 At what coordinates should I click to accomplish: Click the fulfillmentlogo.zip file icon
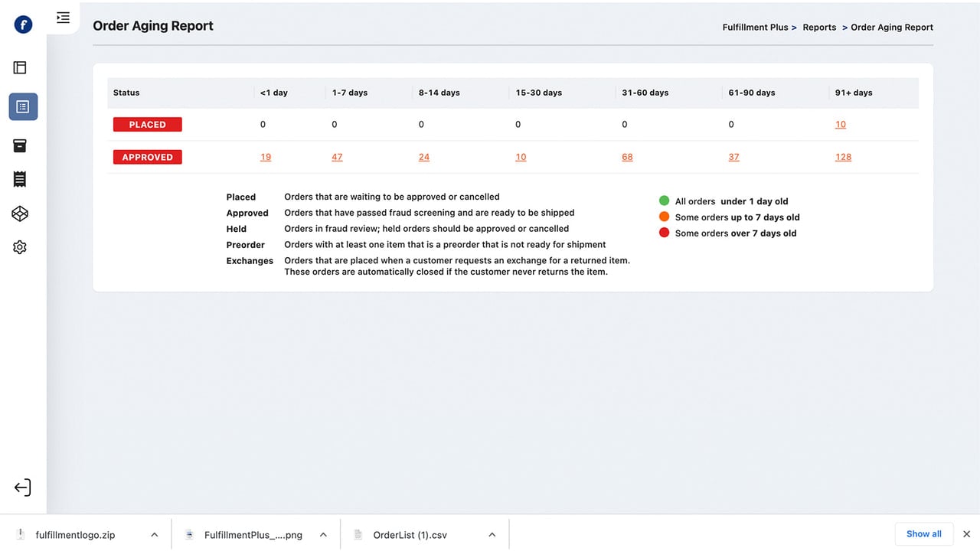20,534
